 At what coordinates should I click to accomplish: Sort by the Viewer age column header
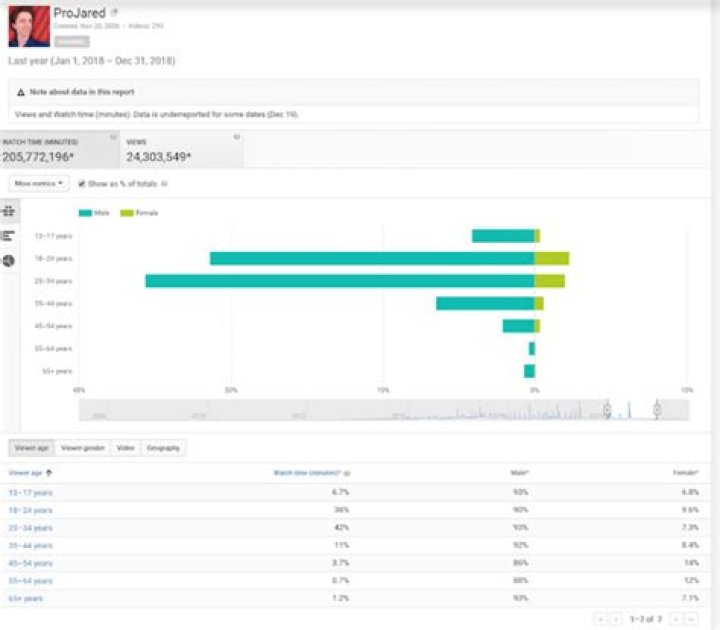tap(25, 473)
